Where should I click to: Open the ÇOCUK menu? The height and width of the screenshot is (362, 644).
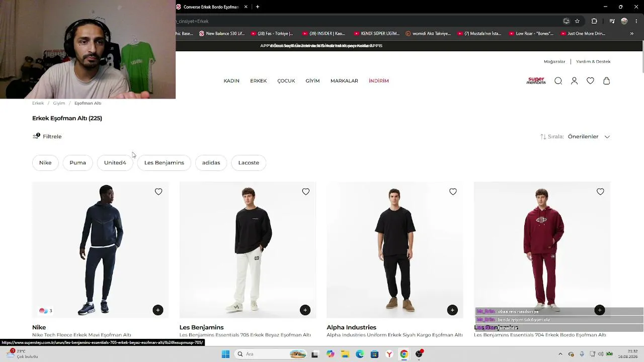coord(286,81)
